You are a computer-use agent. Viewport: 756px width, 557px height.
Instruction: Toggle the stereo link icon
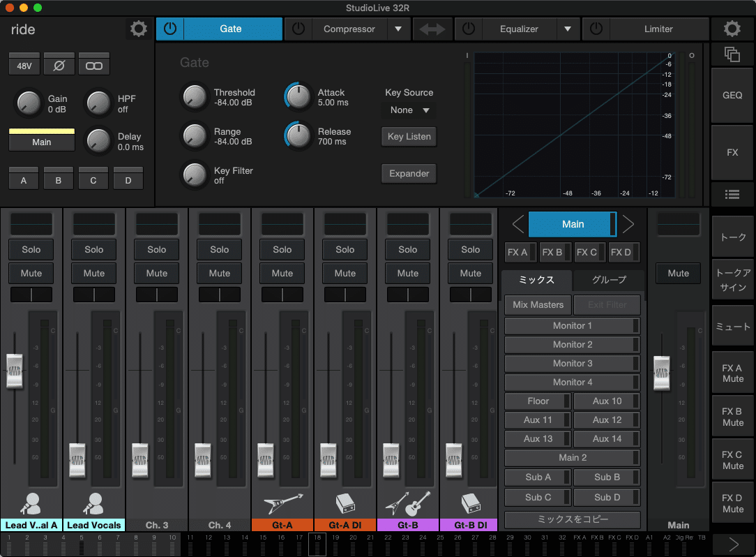click(x=94, y=65)
